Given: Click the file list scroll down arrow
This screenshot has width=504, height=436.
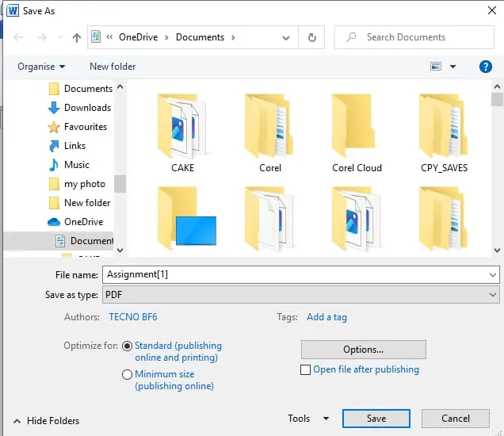Looking at the screenshot, I should point(497,251).
